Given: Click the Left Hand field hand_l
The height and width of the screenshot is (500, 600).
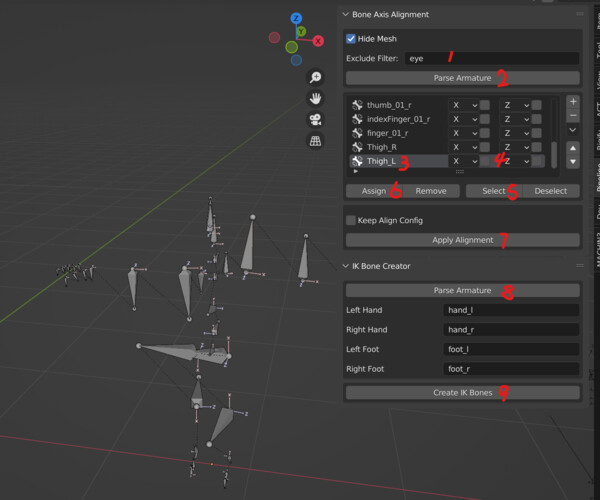Looking at the screenshot, I should click(x=511, y=310).
